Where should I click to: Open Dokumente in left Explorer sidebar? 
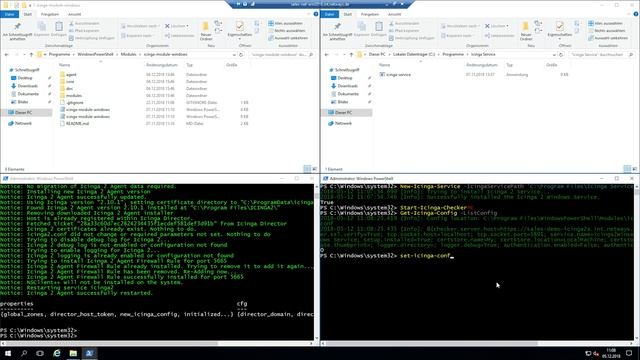tap(28, 94)
